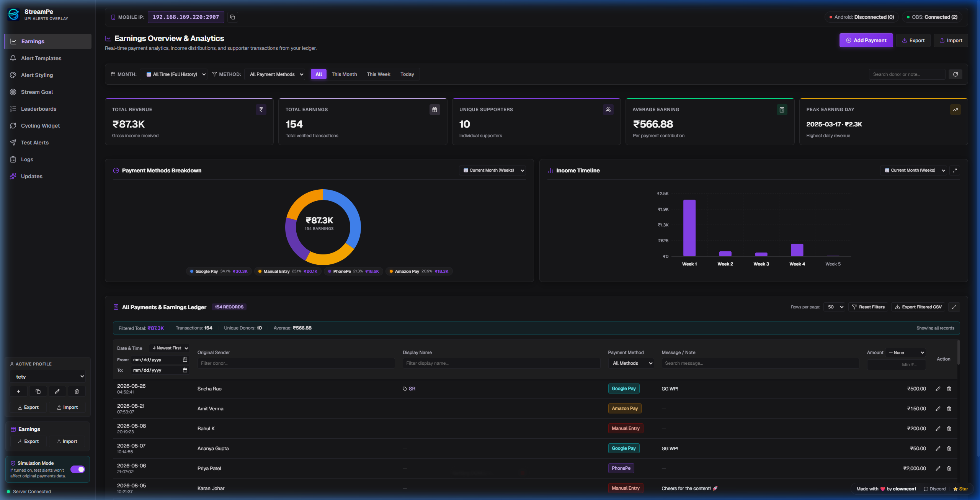Focus the Filter display name field
Viewport: 980px width, 500px height.
click(501, 363)
